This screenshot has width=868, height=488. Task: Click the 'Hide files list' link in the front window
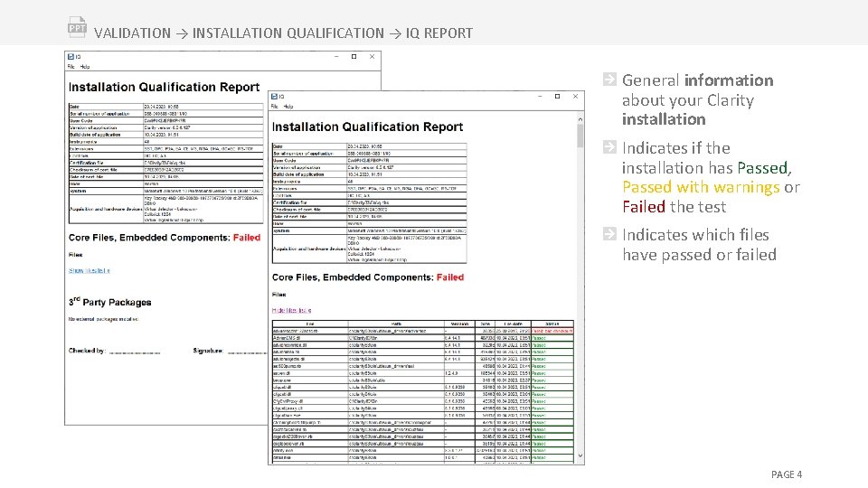(292, 310)
